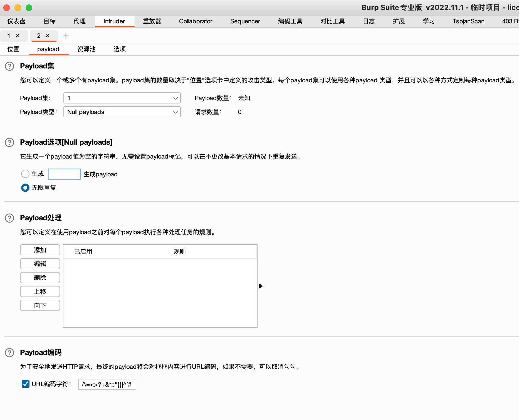Click the 编辑 rule button
The width and height of the screenshot is (519, 420).
40,264
